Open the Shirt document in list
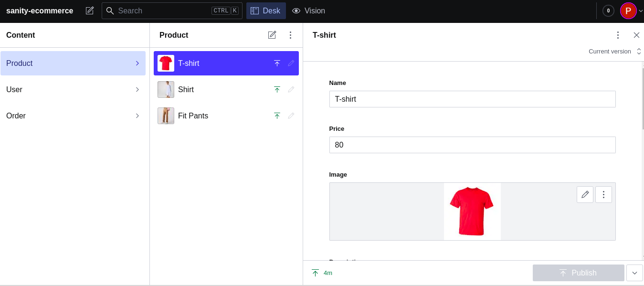Screen dimensions: 644x286 coord(226,89)
